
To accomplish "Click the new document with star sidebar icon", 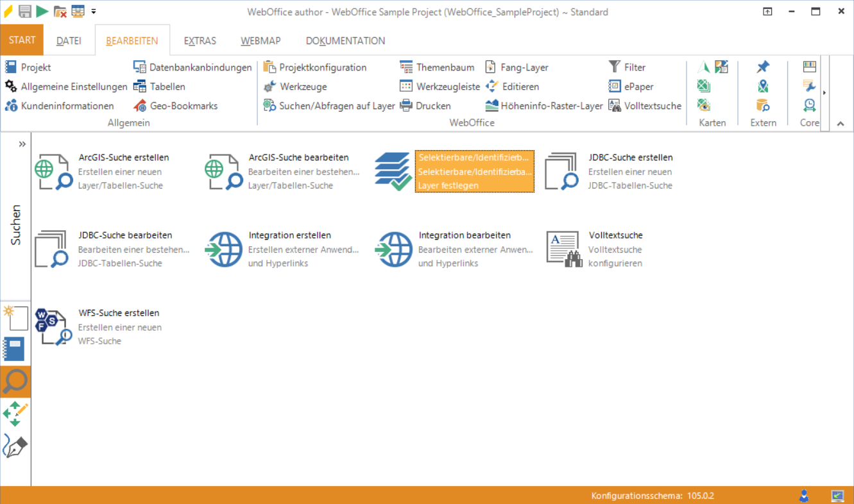I will pos(15,319).
